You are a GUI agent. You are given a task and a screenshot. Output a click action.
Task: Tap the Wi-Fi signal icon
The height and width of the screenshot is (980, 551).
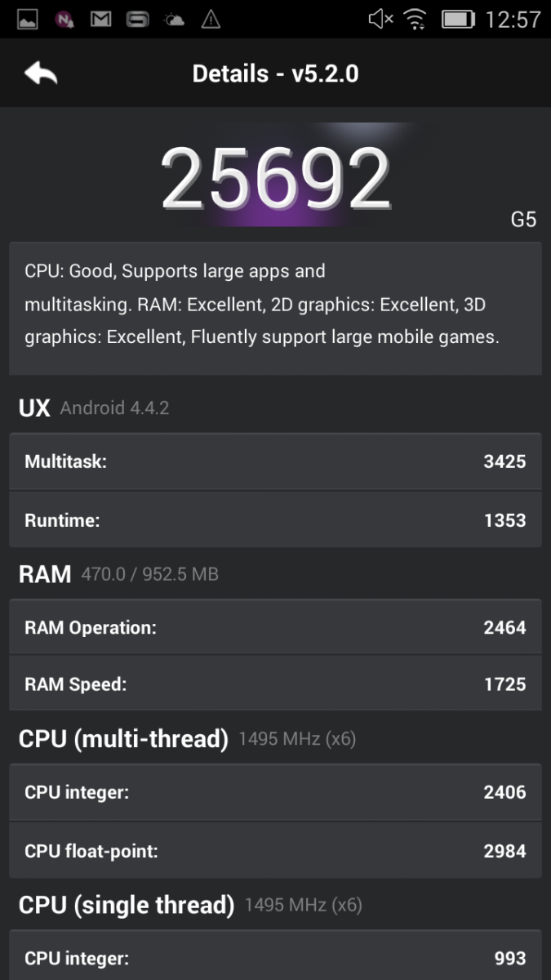(x=416, y=19)
